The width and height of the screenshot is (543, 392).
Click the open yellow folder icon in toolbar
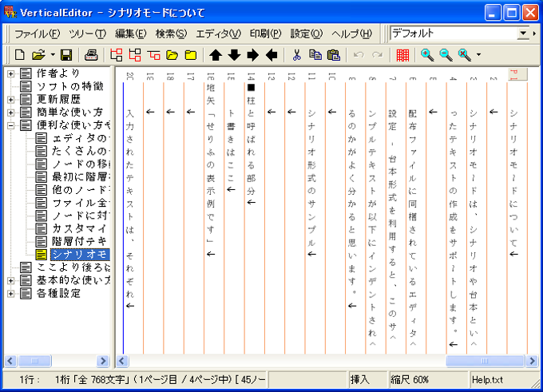coord(172,55)
